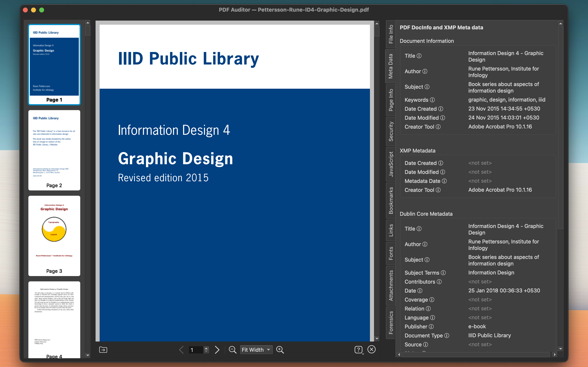Open the help dialog with the question mark button
The height and width of the screenshot is (367, 588).
[359, 349]
